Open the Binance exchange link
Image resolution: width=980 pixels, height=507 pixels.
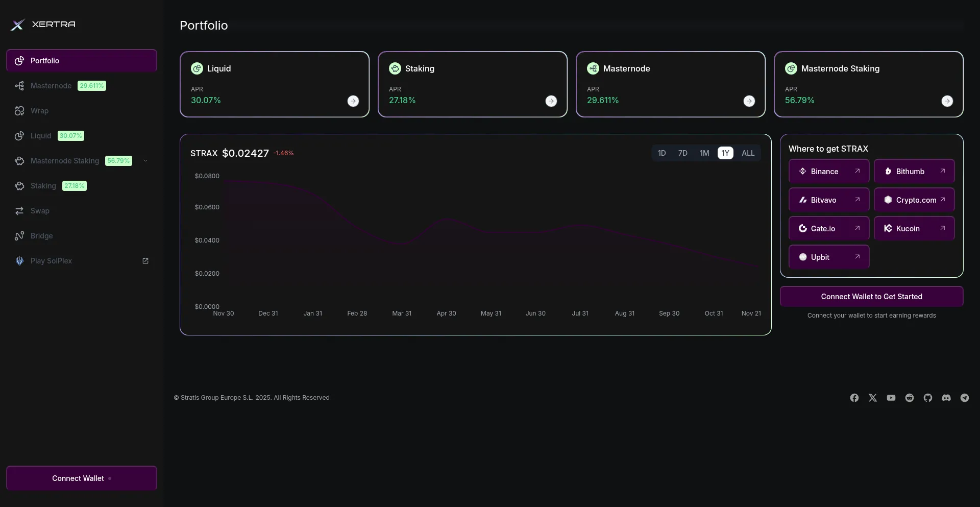click(828, 172)
